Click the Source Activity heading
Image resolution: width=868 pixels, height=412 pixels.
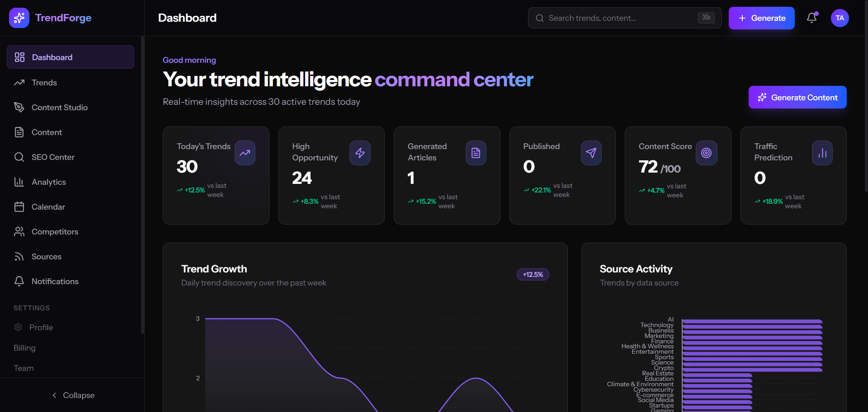pos(636,269)
